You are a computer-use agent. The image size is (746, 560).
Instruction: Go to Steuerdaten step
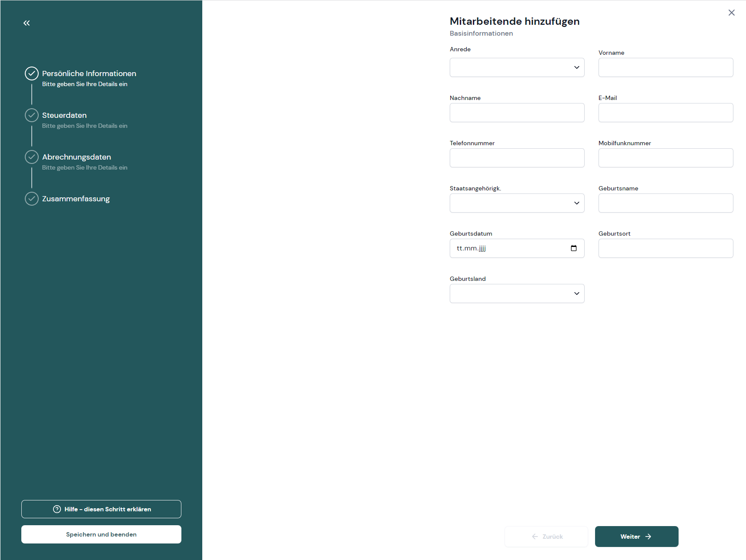pyautogui.click(x=64, y=115)
